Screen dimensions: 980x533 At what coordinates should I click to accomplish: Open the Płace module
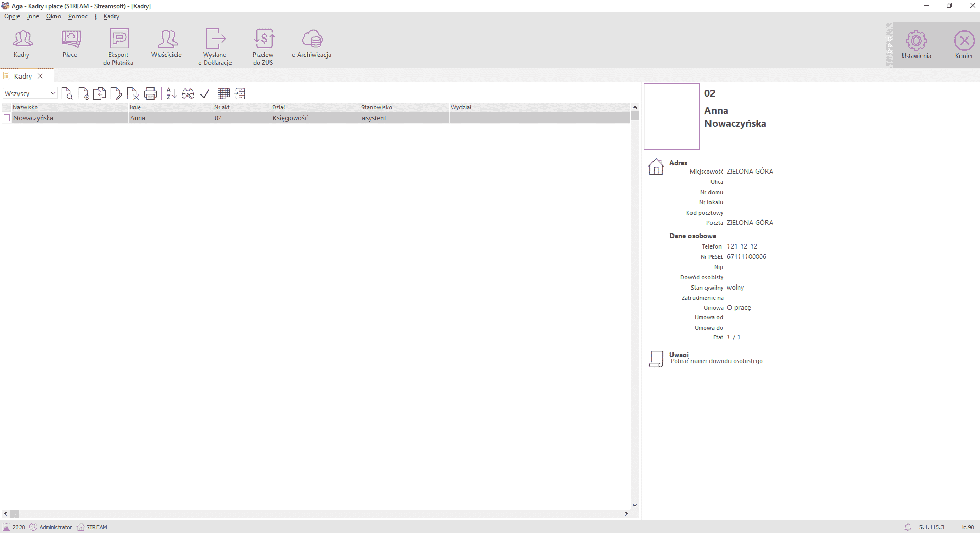70,44
